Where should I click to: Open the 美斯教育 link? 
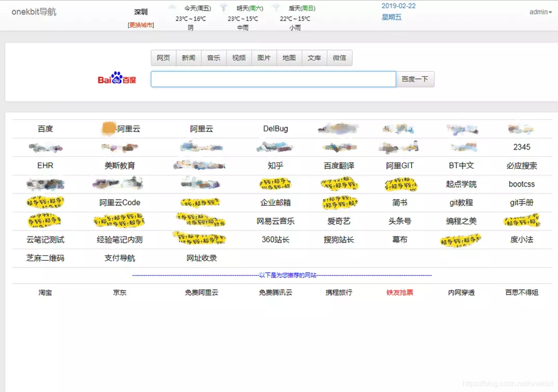(120, 166)
